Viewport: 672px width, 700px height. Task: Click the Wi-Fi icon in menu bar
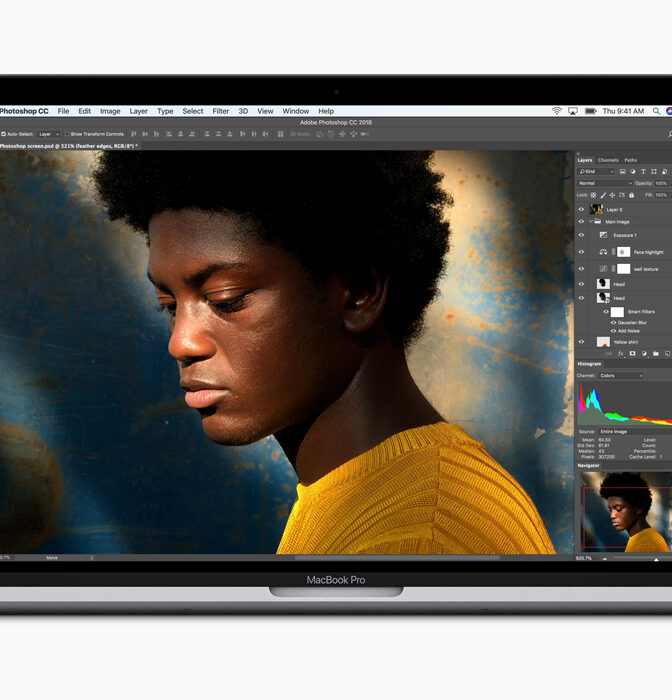click(x=556, y=111)
